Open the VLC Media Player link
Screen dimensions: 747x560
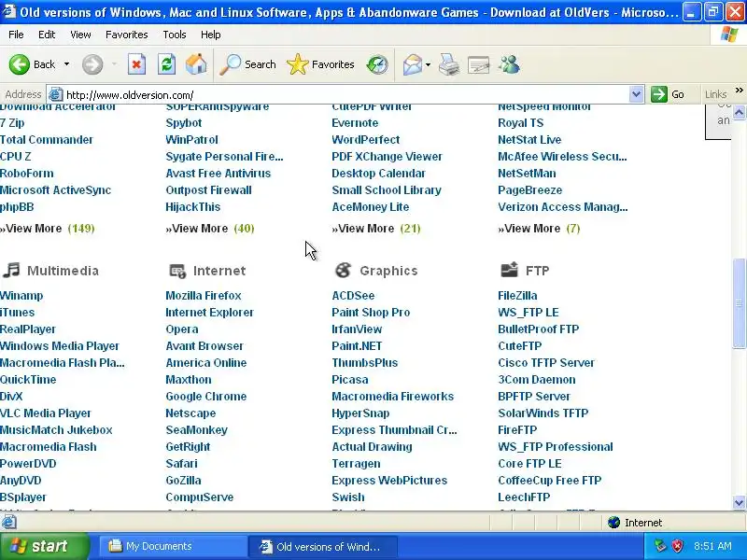click(45, 413)
